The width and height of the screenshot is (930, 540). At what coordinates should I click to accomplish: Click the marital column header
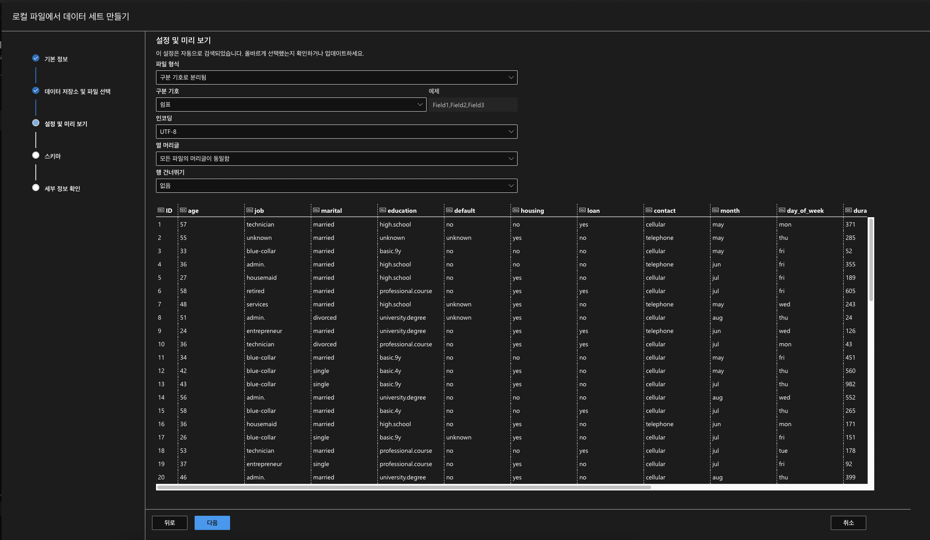[331, 211]
